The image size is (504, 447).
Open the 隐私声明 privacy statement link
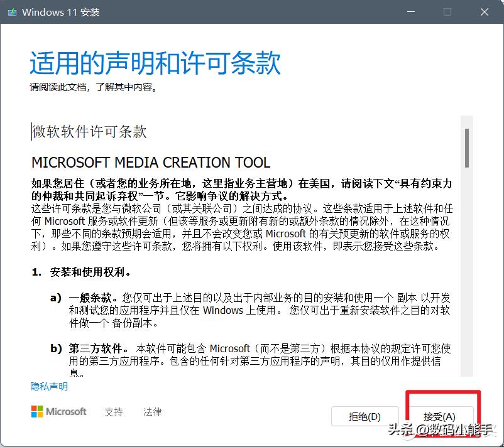(x=48, y=386)
